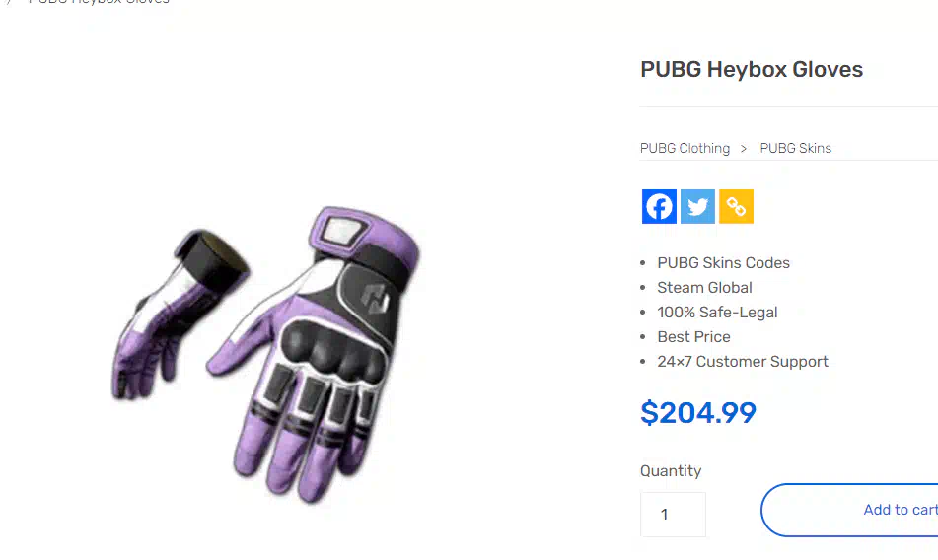938x560 pixels.
Task: Click the Quantity label
Action: [671, 471]
